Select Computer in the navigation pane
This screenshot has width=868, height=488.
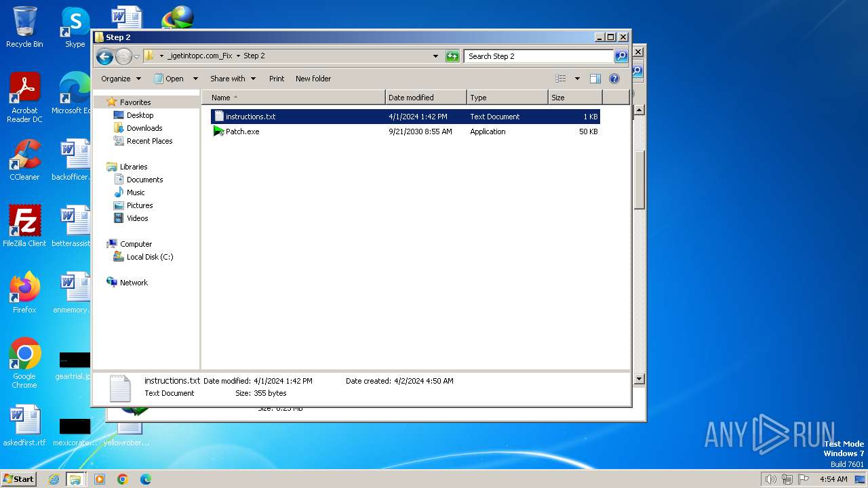136,244
